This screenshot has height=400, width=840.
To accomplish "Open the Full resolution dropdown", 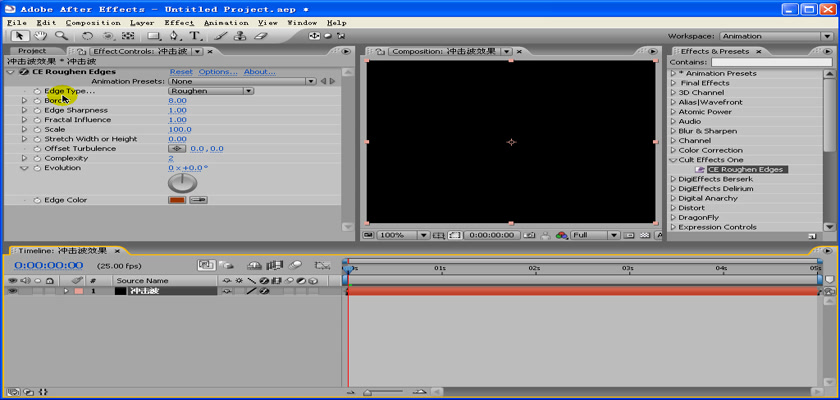I will coord(595,235).
